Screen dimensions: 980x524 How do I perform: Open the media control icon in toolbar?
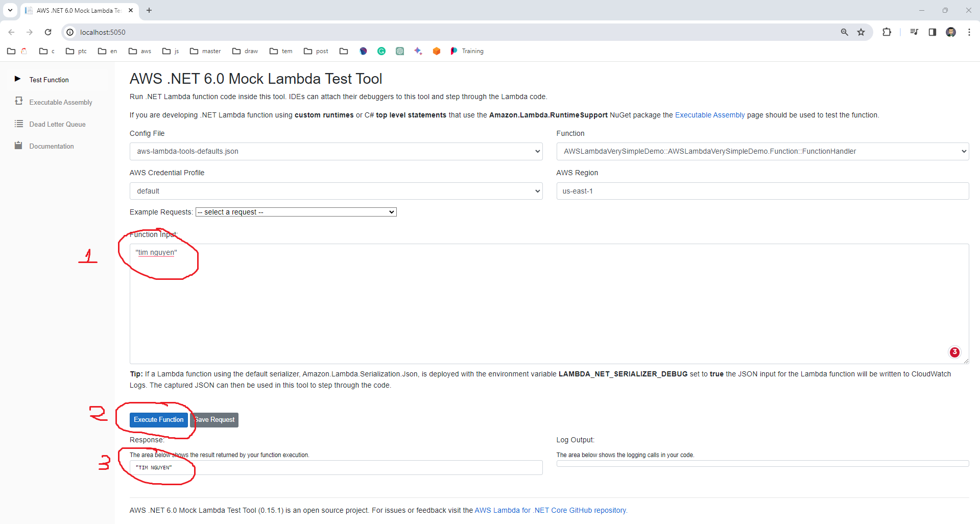click(x=914, y=32)
